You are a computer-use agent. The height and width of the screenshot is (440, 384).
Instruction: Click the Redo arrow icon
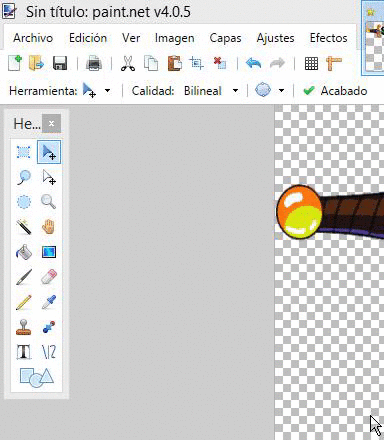point(277,63)
